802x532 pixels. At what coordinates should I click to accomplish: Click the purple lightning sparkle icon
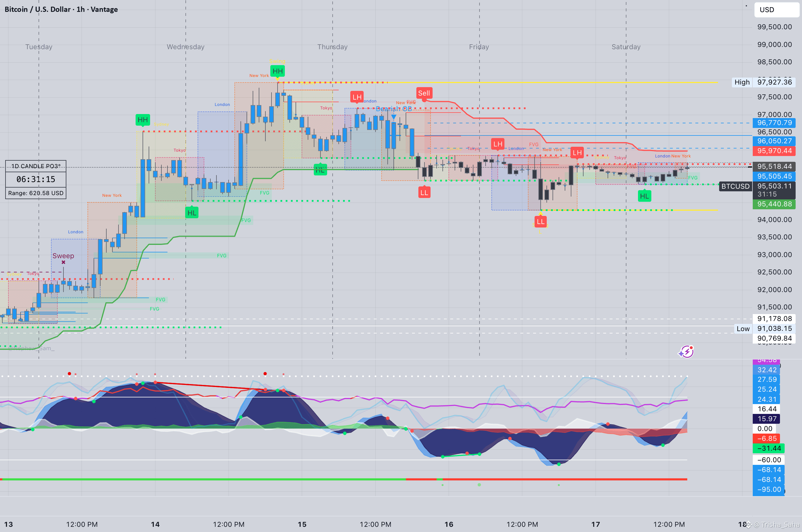687,352
